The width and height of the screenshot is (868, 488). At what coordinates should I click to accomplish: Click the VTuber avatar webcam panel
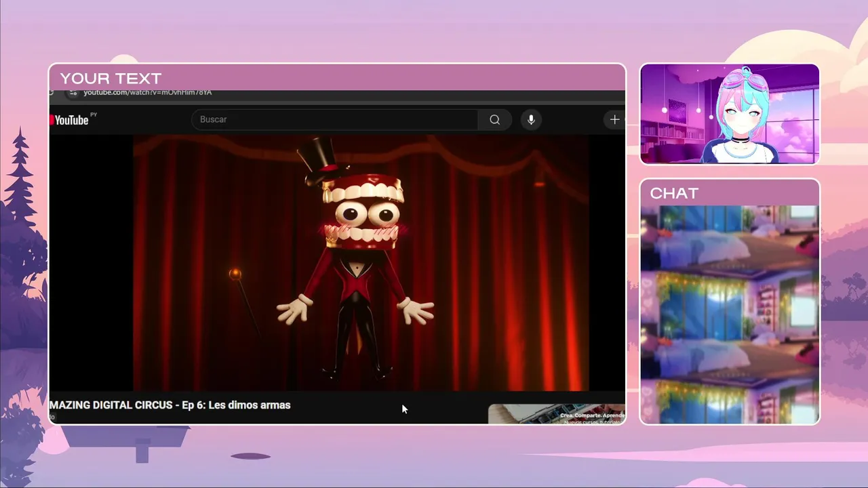730,114
